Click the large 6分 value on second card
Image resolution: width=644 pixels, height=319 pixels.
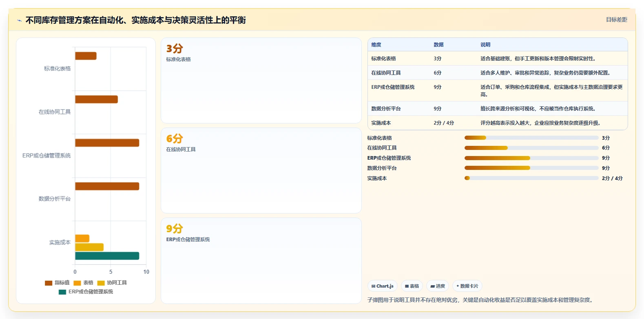(x=175, y=139)
